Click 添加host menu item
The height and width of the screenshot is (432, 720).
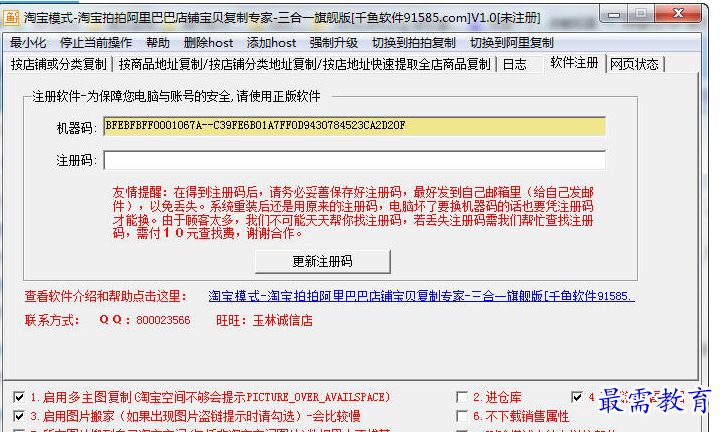pyautogui.click(x=271, y=43)
